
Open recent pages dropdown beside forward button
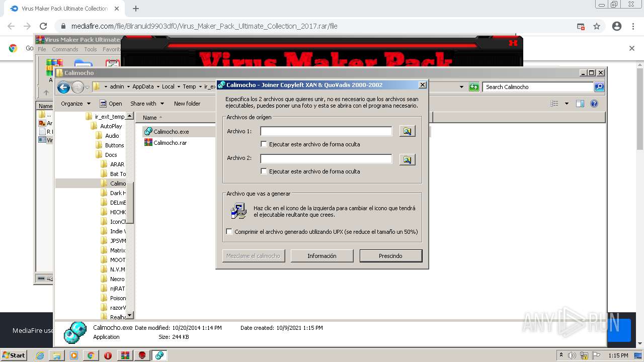pyautogui.click(x=87, y=87)
